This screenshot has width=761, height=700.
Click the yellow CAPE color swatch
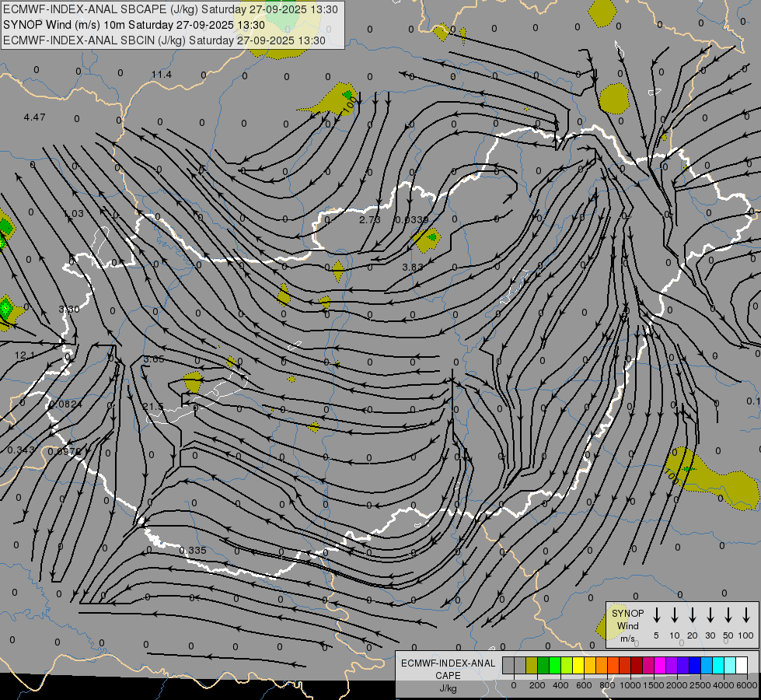578,665
